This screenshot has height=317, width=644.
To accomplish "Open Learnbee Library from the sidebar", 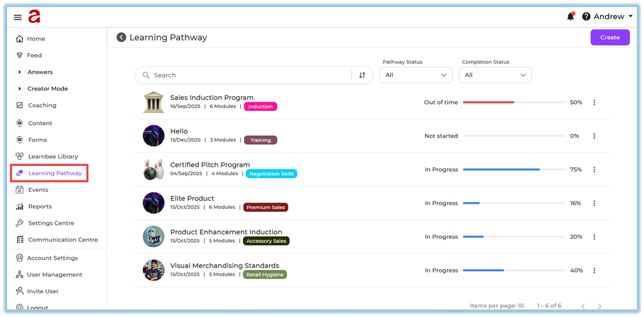I will click(52, 156).
